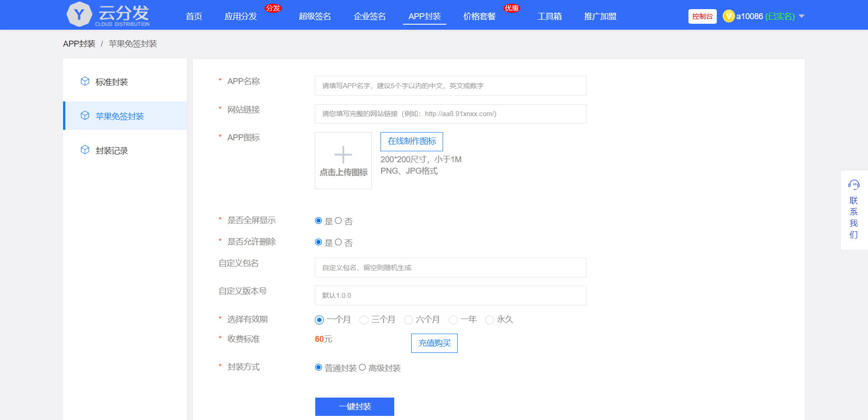
Task: Click the 在线制作图标 button
Action: click(412, 142)
